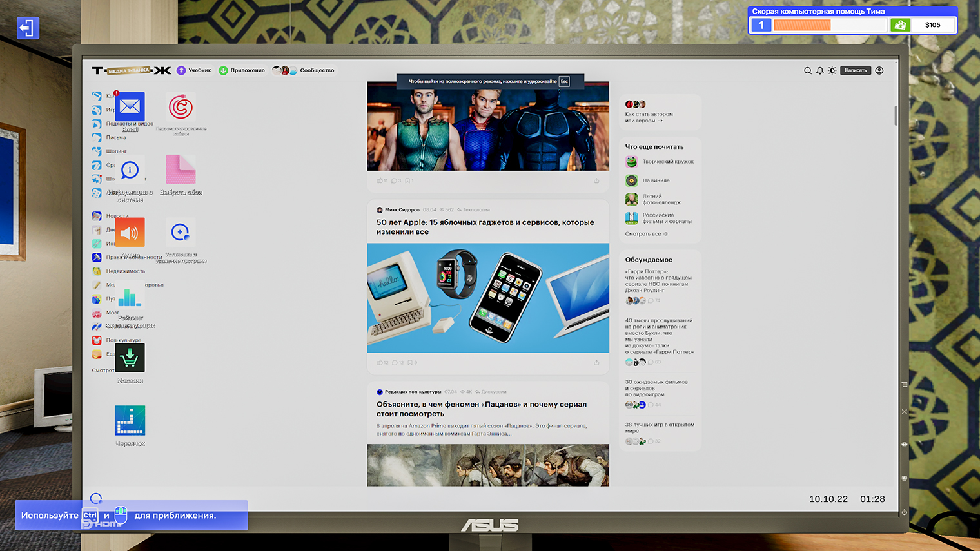Screen dimensions: 980x551
Task: Open the profile account icon
Action: (879, 70)
